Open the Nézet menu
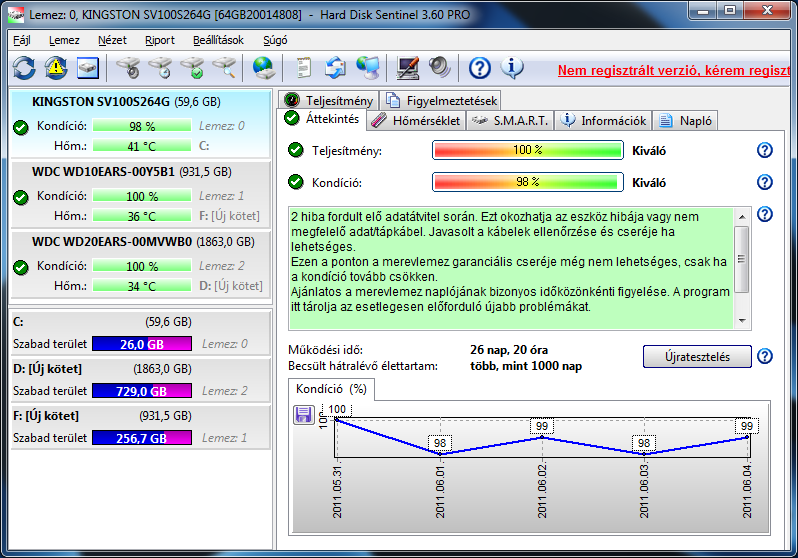Viewport: 798px width, 558px height. [112, 40]
